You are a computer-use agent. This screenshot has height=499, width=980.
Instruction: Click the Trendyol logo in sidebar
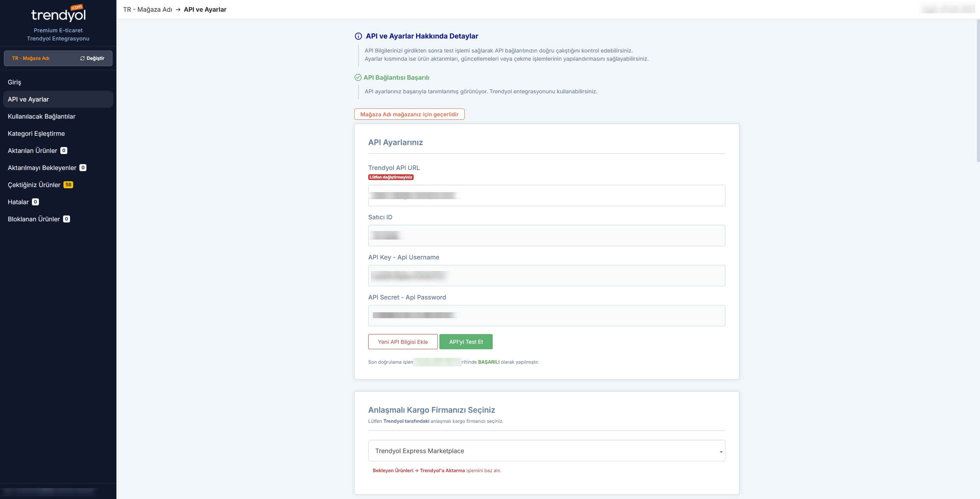58,14
